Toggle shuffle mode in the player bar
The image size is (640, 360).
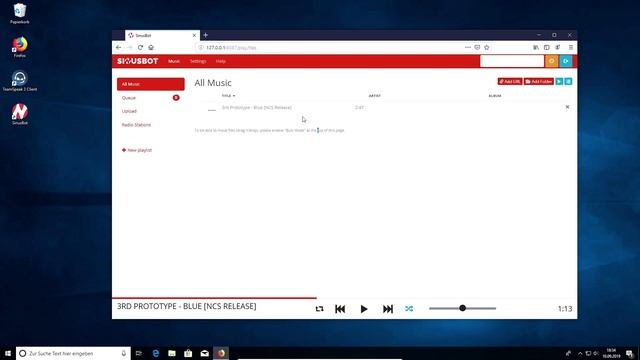[x=409, y=309]
